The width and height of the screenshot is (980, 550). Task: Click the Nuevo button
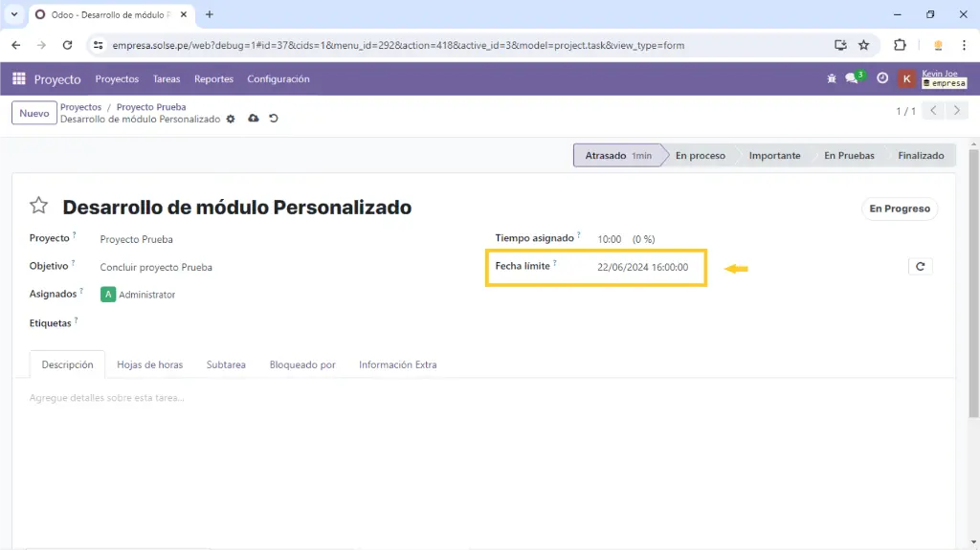[33, 113]
